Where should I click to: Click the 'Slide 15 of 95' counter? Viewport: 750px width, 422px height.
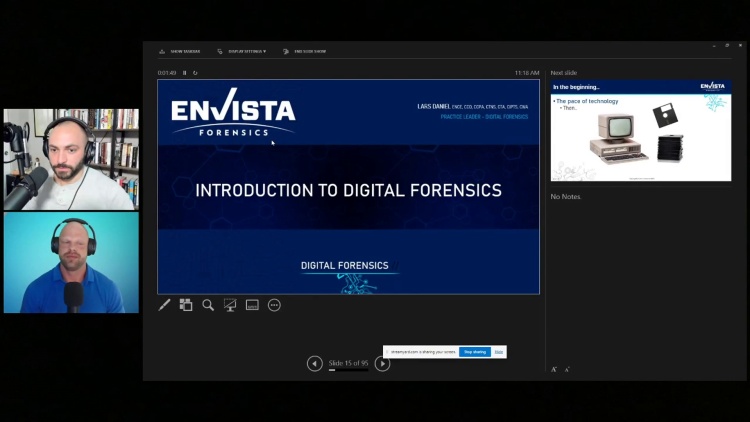pos(348,363)
